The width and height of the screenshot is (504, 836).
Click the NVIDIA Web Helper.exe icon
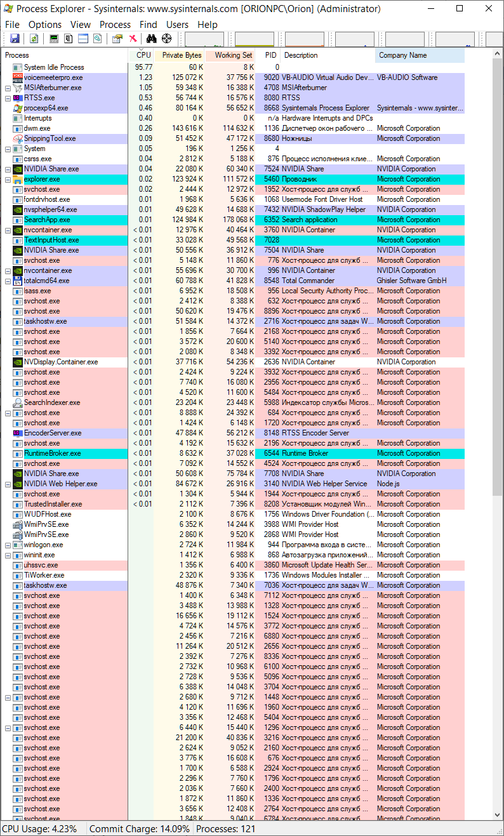(18, 484)
